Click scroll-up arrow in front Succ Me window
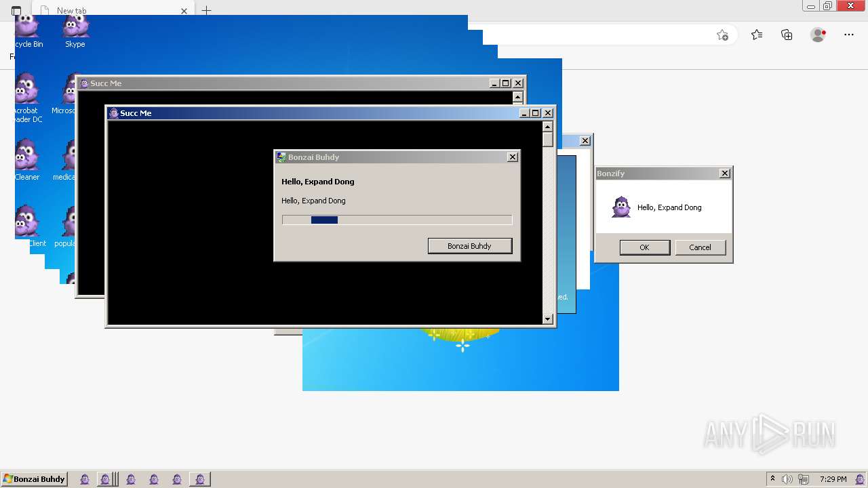Screen dimensions: 868x488 [548, 127]
